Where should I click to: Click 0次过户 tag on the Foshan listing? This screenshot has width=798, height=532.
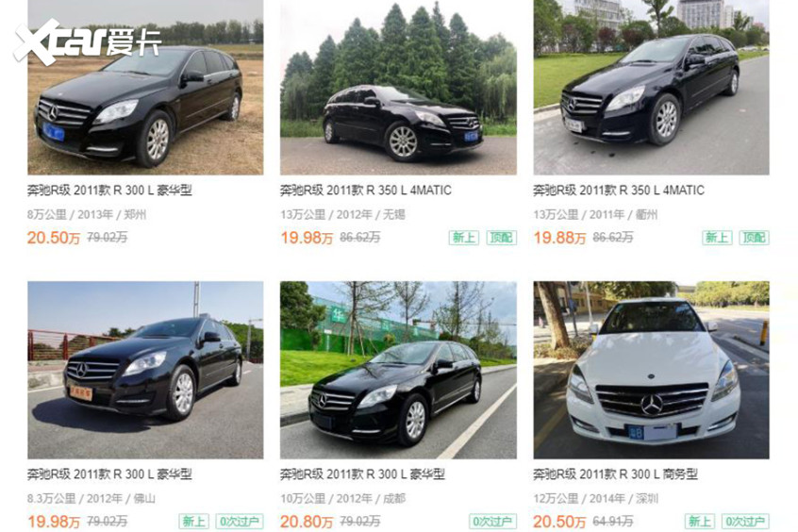(x=240, y=522)
